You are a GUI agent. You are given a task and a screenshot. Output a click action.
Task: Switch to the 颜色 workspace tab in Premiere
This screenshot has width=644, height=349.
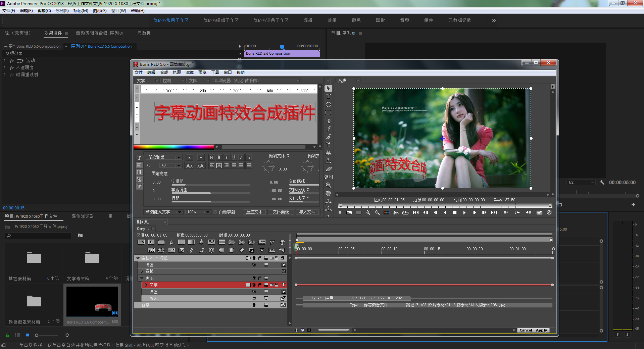coord(356,20)
